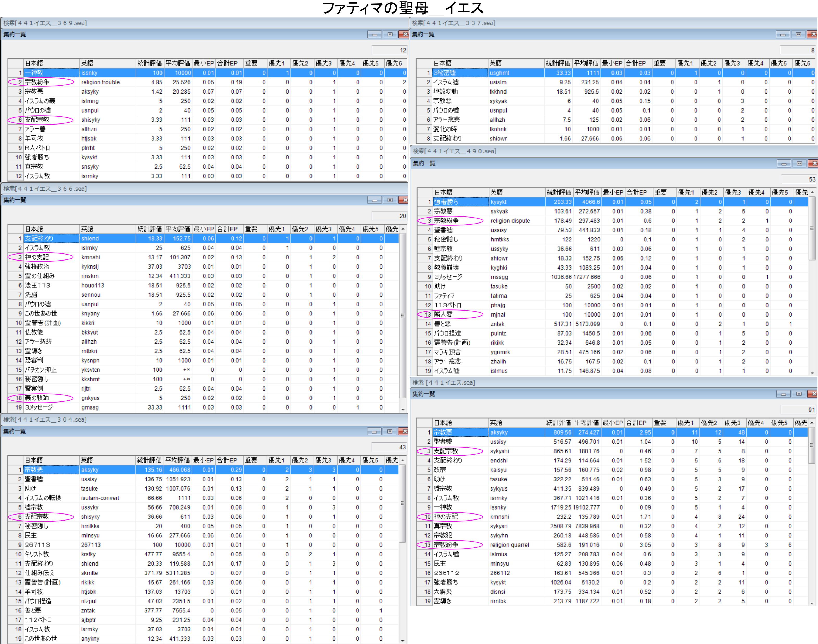The height and width of the screenshot is (644, 818).
Task: Sort by 優先6 column in 441イエス_337.sea window
Action: pos(804,63)
